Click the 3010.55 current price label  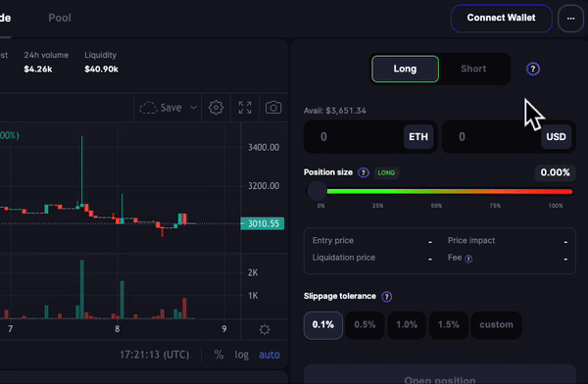pyautogui.click(x=263, y=224)
